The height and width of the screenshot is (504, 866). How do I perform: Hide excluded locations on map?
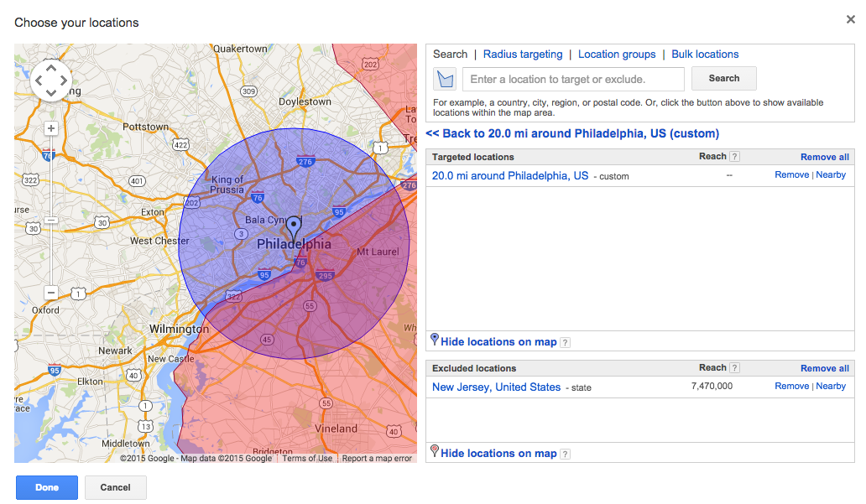(498, 454)
